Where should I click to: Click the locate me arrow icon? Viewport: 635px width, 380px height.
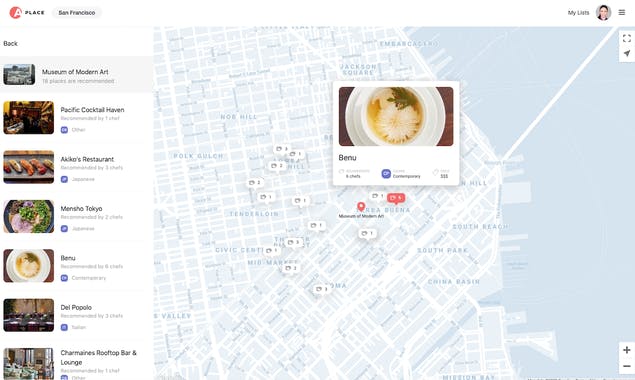(x=626, y=53)
